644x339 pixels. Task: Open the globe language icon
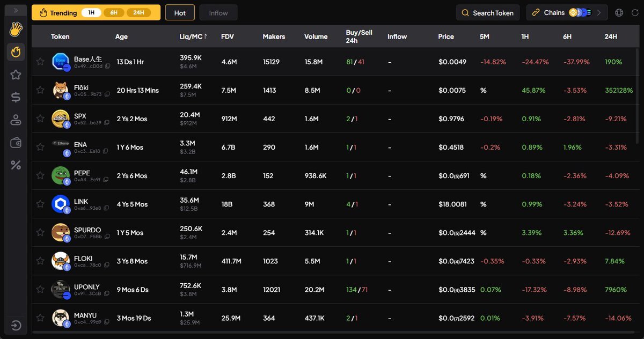pyautogui.click(x=619, y=13)
